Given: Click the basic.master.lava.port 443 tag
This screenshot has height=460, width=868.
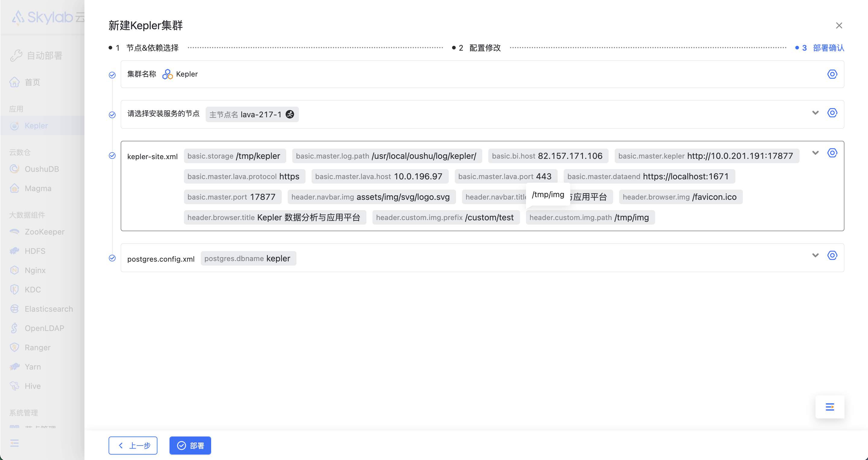Looking at the screenshot, I should (x=506, y=176).
